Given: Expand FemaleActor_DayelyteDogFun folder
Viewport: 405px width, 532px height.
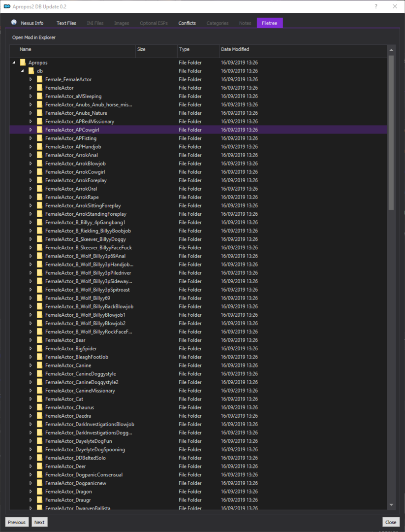Looking at the screenshot, I should (x=31, y=441).
